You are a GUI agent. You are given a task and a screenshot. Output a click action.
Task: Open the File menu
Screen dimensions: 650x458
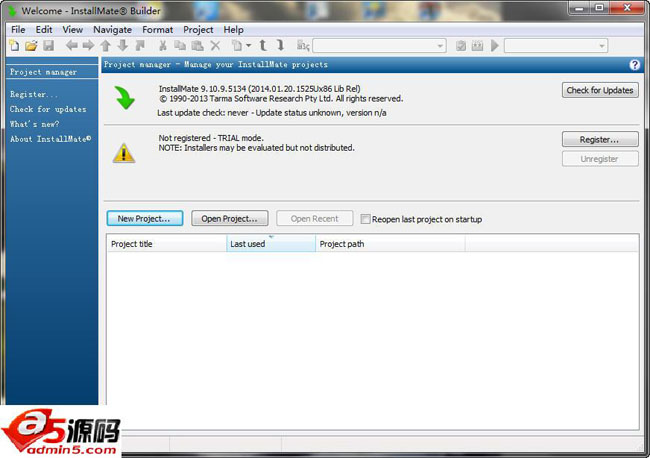coord(18,30)
